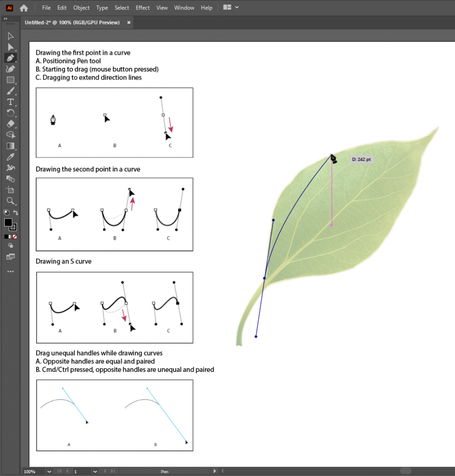Open the Object menu
Image resolution: width=455 pixels, height=476 pixels.
pos(81,8)
